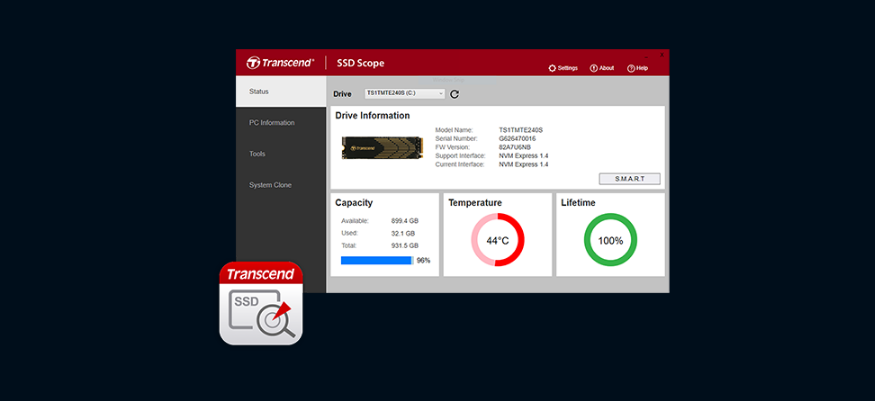
Task: Close the SSD Scope window
Action: 661,54
